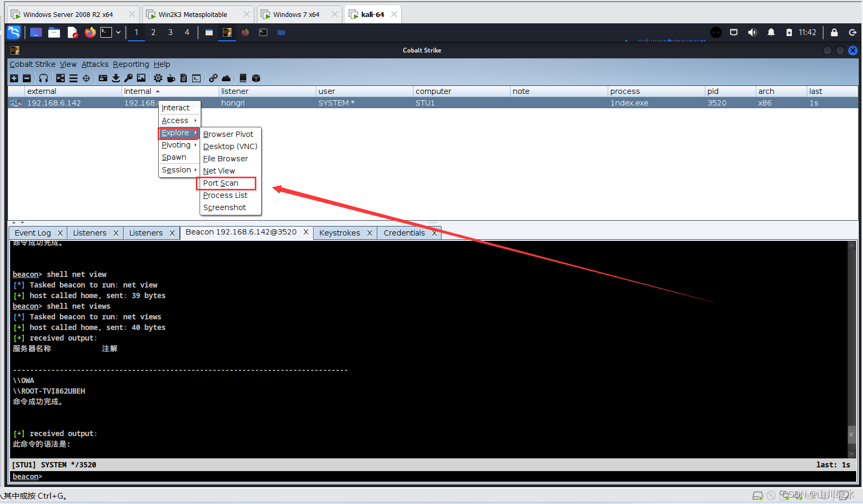Switch to Keystrokes tab

pyautogui.click(x=340, y=233)
